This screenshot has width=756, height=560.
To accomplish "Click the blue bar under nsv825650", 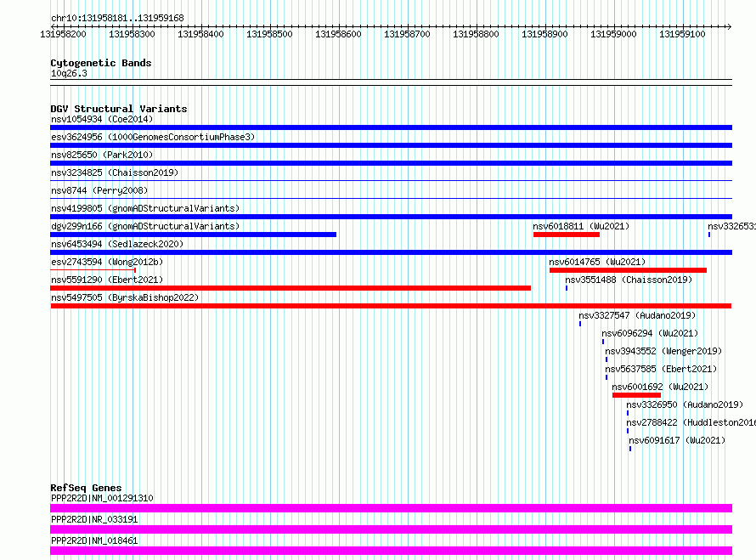I will [x=391, y=163].
